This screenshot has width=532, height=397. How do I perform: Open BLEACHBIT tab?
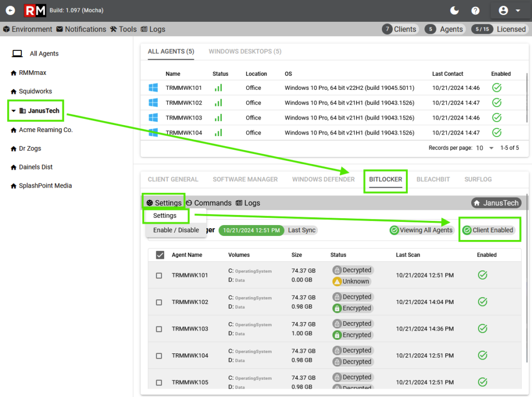(433, 179)
